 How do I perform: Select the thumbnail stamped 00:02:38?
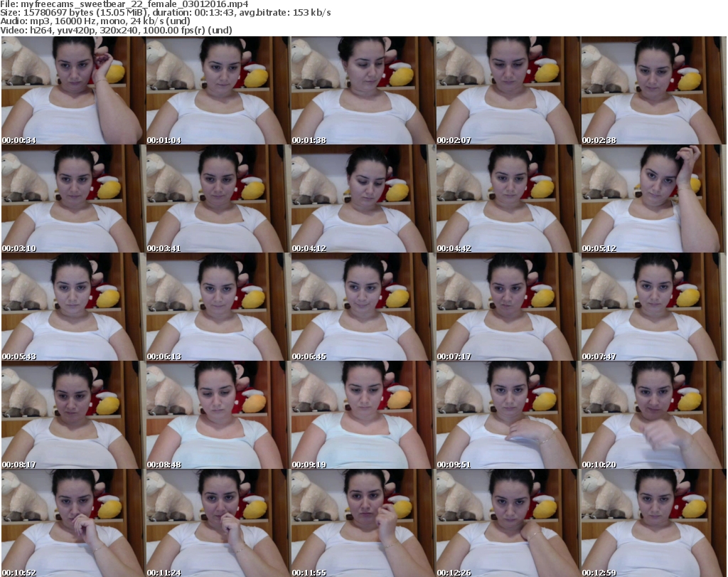(653, 90)
